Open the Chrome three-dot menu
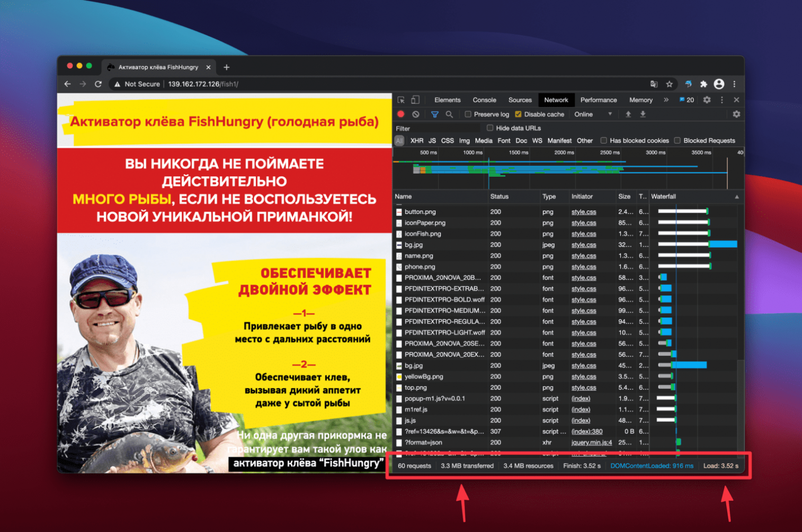Screen dimensions: 802x532 (734, 84)
